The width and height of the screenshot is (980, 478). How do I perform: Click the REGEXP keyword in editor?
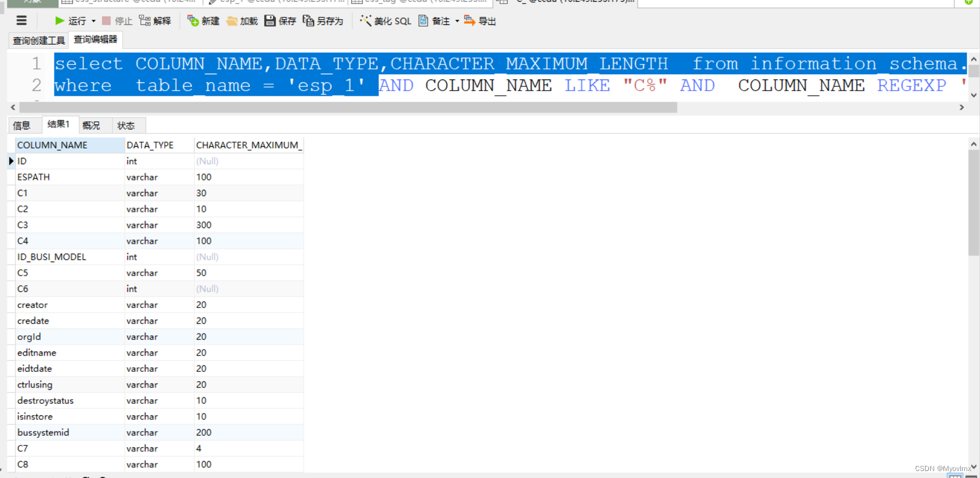click(x=912, y=85)
